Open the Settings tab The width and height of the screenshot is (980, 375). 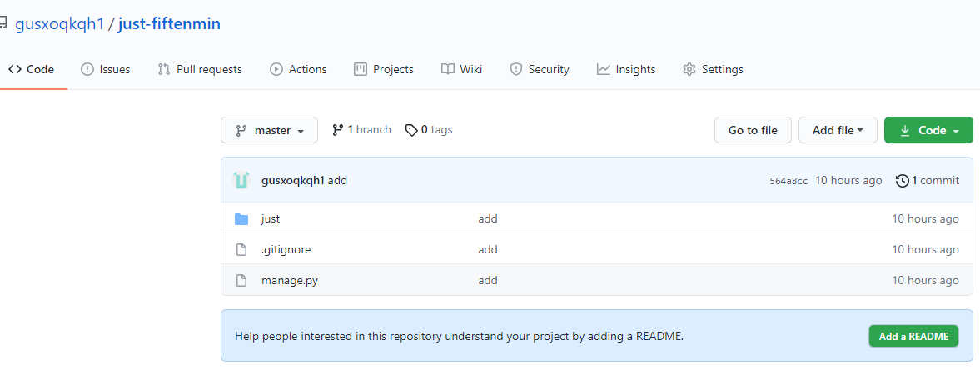click(x=713, y=70)
